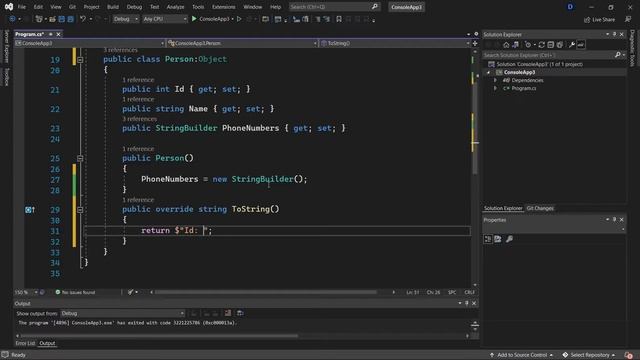This screenshot has width=640, height=360.
Task: Click Show All Files icon in Solution Explorer
Action: click(x=560, y=45)
